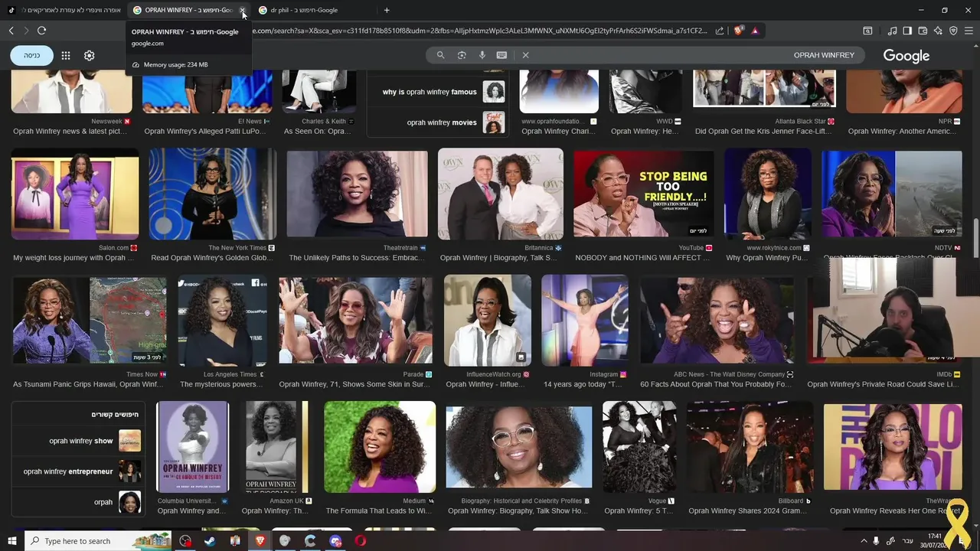
Task: Open Medium 'Formula That Leads' image
Action: point(380,447)
